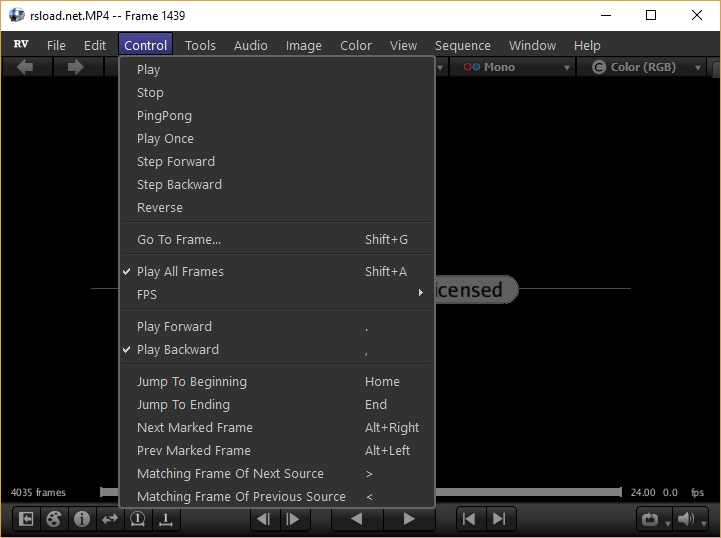Open volume dropdown arrow
Screen dimensions: 721x538
coord(704,523)
